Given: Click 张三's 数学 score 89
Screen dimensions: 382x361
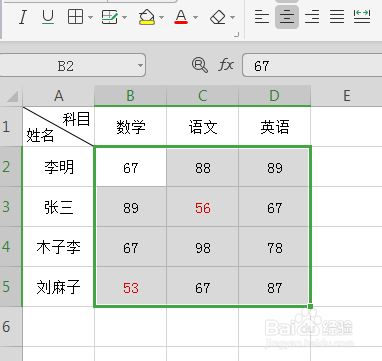Looking at the screenshot, I should (x=130, y=207).
